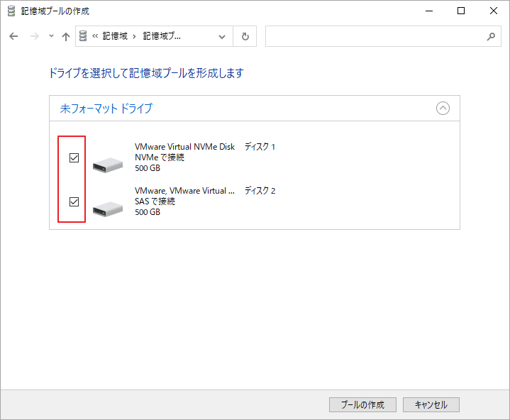This screenshot has height=420, width=510.
Task: Click the refresh button beside address bar
Action: pyautogui.click(x=245, y=37)
